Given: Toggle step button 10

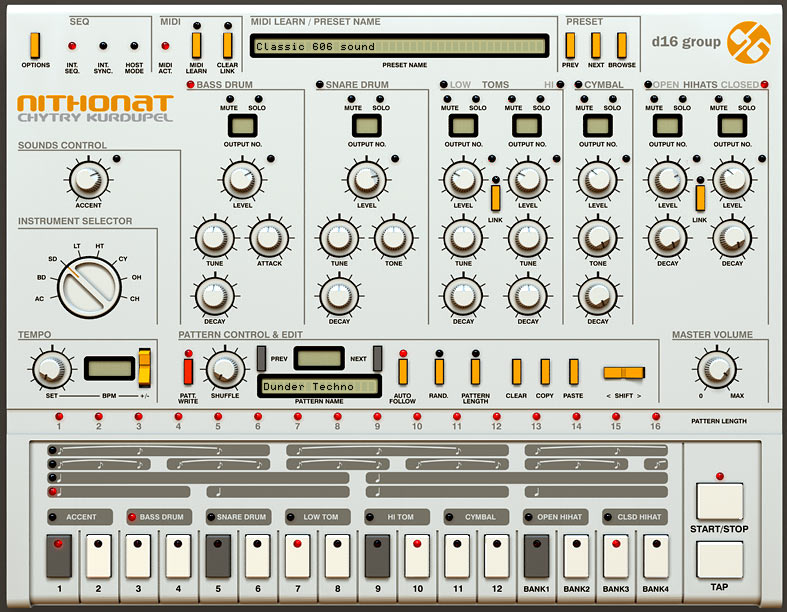Looking at the screenshot, I should click(x=417, y=556).
